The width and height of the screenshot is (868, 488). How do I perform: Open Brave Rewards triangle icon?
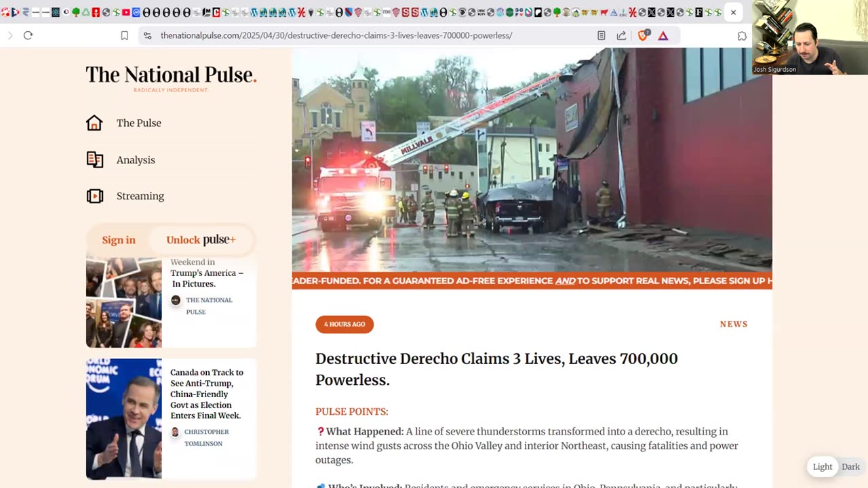coord(663,35)
